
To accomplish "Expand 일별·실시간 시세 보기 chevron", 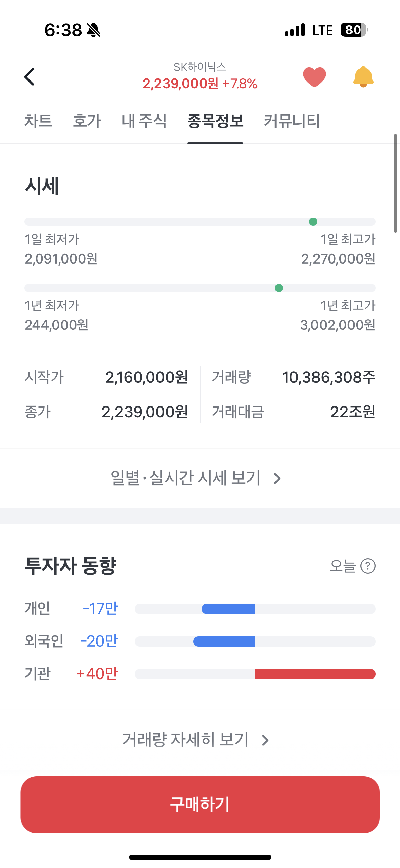I will click(x=277, y=478).
